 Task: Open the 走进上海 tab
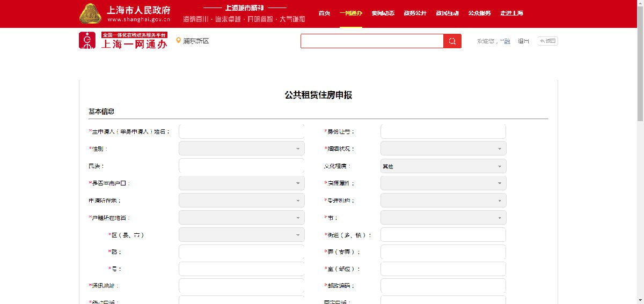[x=512, y=13]
